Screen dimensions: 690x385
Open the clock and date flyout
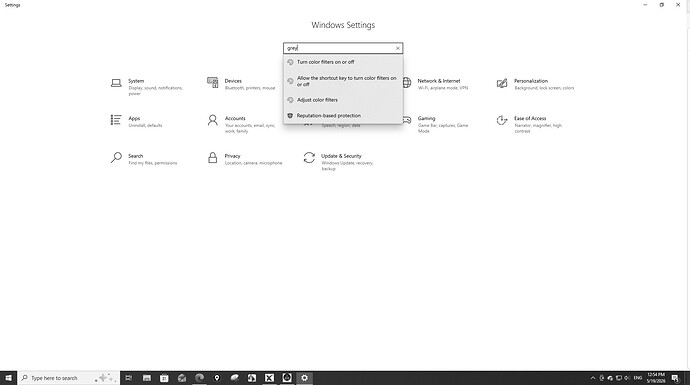pyautogui.click(x=656, y=378)
